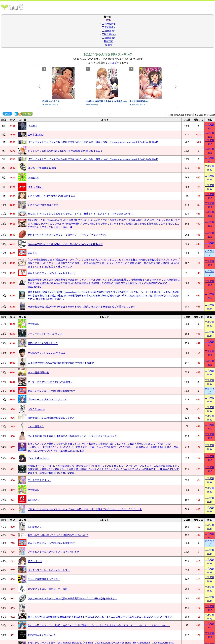Open the 孕ませ!幸せ母娘丼! book cover
Viewport: 215px width, 644px height.
click(x=150, y=83)
